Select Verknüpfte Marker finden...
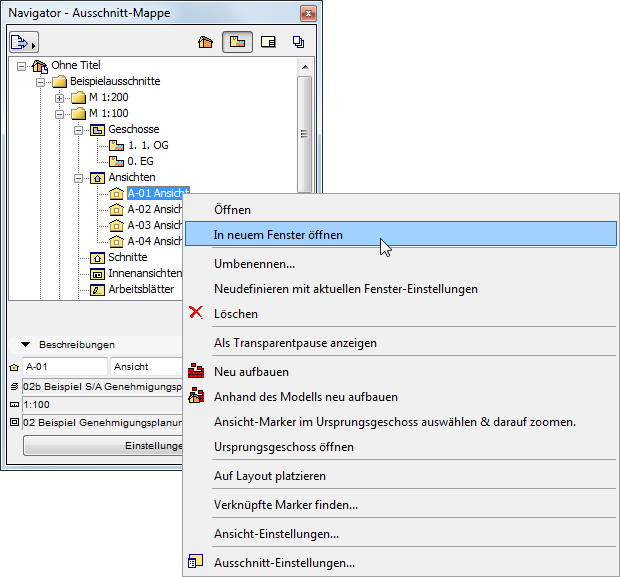The width and height of the screenshot is (620, 577). coord(401,505)
